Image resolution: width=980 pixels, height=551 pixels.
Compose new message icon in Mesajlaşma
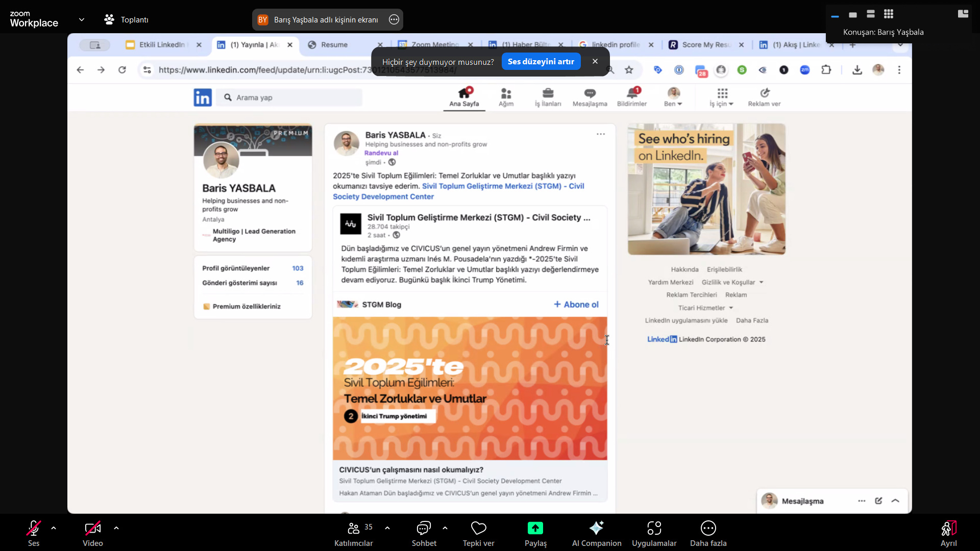878,501
